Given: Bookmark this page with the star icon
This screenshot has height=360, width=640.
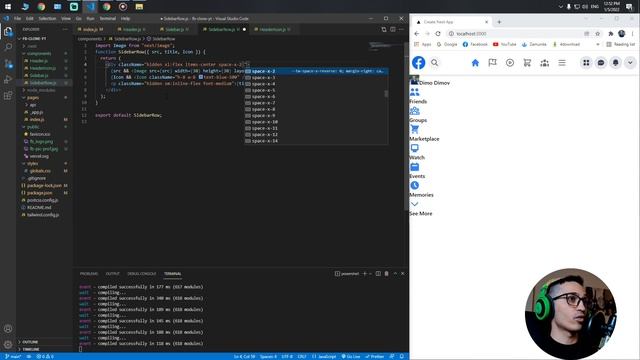Looking at the screenshot, I should [x=598, y=33].
